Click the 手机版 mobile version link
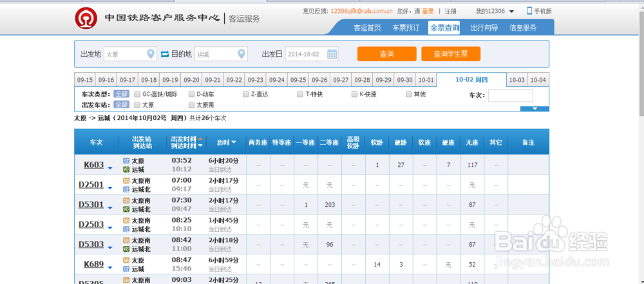The image size is (644, 284). pos(543,11)
